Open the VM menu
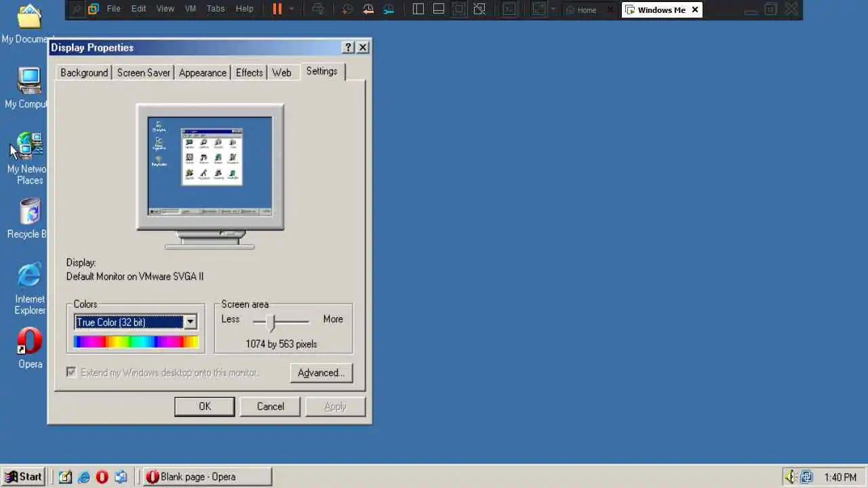The image size is (868, 488). (191, 9)
